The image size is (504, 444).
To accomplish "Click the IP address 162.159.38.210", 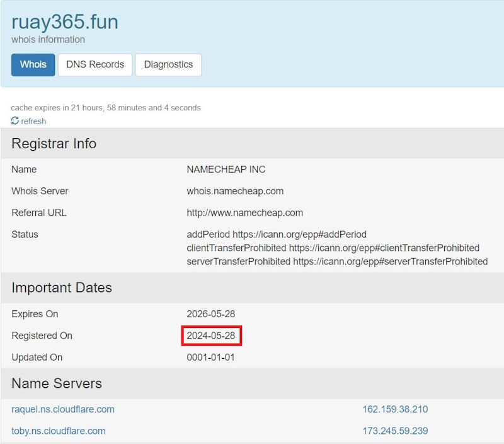I will [x=394, y=409].
